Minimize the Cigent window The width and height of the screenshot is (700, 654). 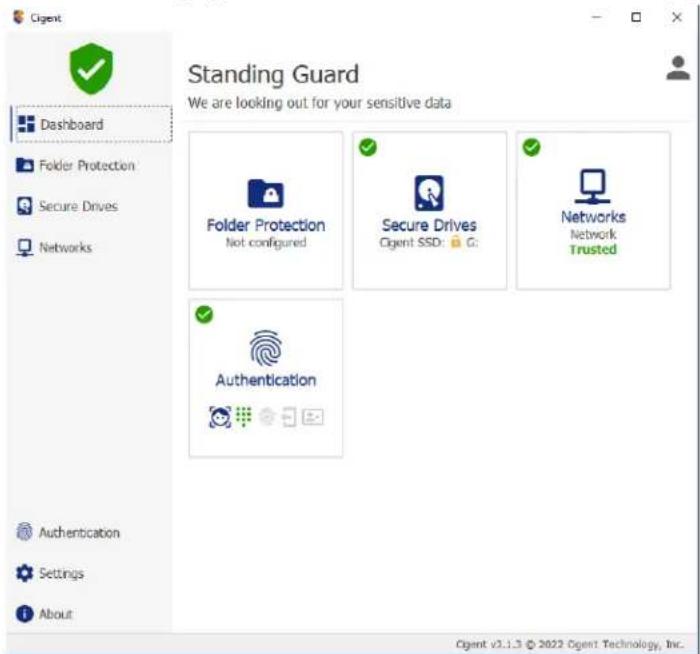[x=596, y=17]
